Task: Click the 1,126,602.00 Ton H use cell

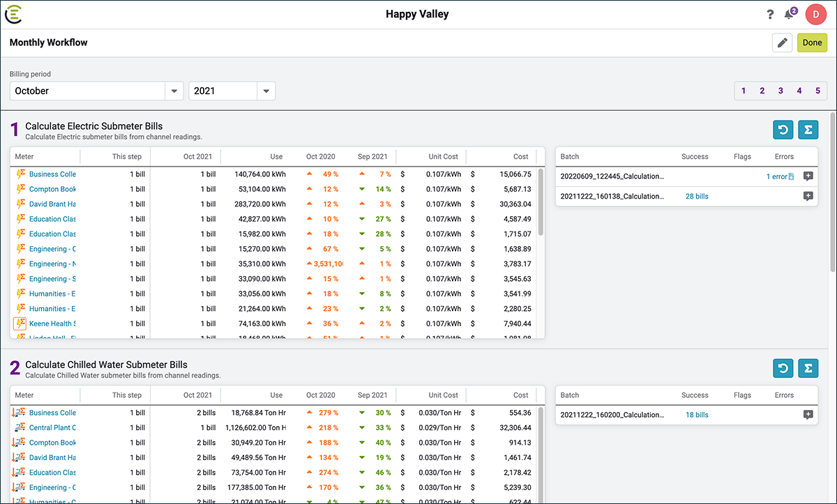Action: 255,428
